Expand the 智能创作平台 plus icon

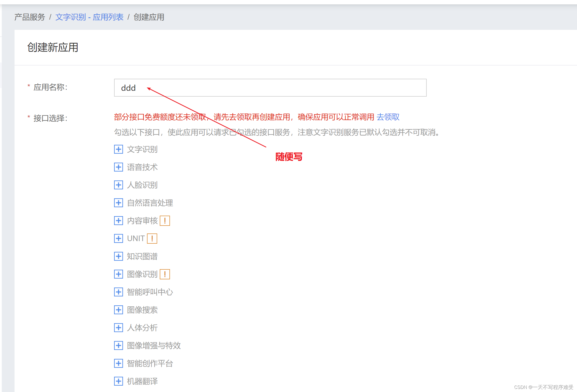click(x=118, y=363)
